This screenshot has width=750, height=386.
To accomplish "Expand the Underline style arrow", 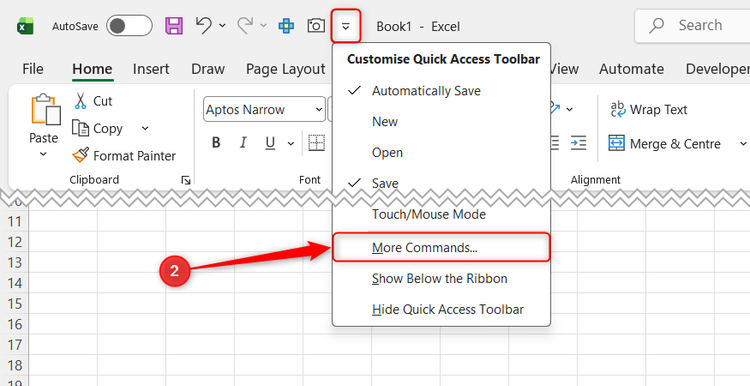I will pyautogui.click(x=290, y=143).
